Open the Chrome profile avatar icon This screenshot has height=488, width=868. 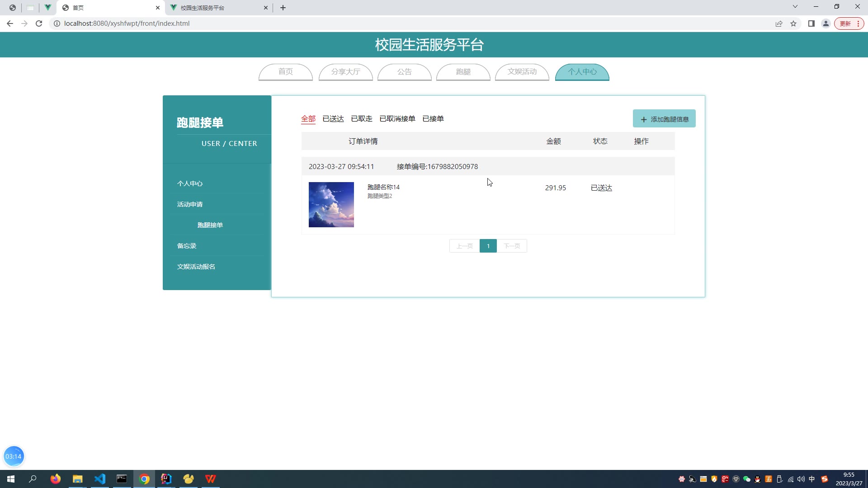(x=826, y=23)
